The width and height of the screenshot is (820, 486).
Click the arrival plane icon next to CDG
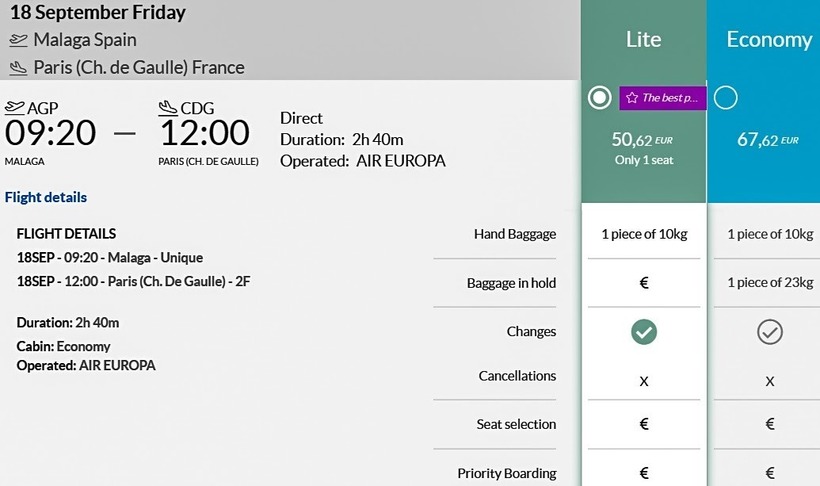coord(168,108)
